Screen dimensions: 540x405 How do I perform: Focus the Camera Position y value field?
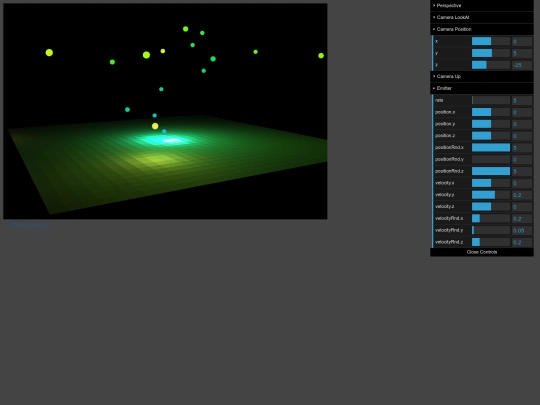(x=522, y=53)
